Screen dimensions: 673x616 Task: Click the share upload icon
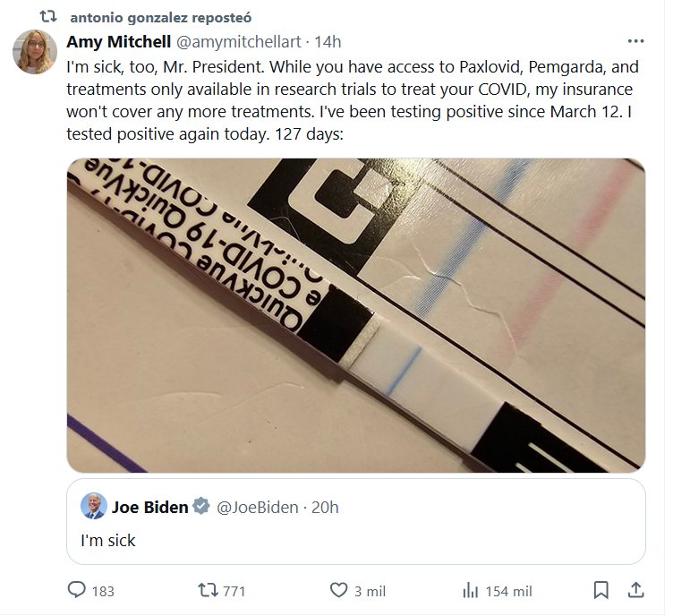(635, 591)
